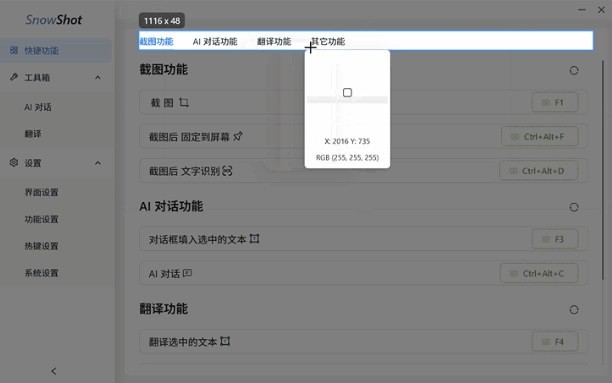Image resolution: width=612 pixels, height=383 pixels.
Task: Click the vertical scrollbar on the right
Action: (603, 170)
